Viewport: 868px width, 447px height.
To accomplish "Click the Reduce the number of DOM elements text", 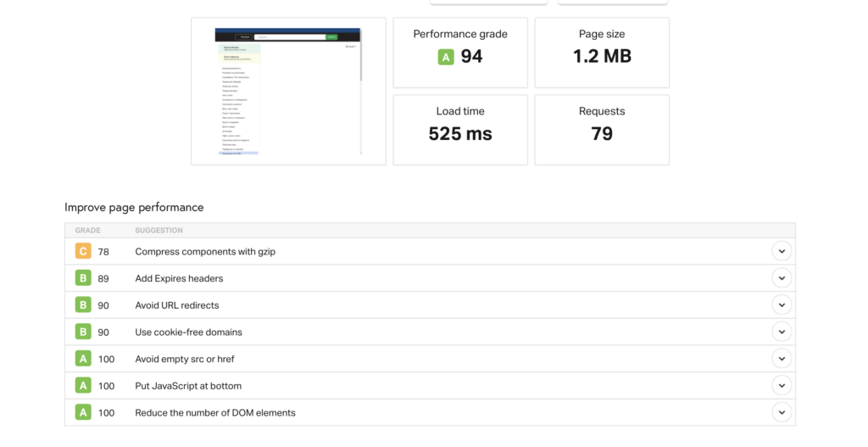I will (x=215, y=413).
